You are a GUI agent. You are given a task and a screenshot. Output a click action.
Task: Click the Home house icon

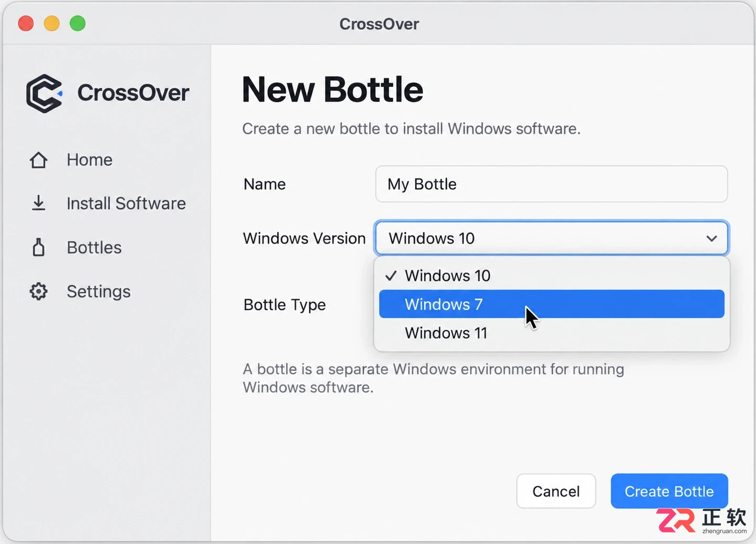38,160
